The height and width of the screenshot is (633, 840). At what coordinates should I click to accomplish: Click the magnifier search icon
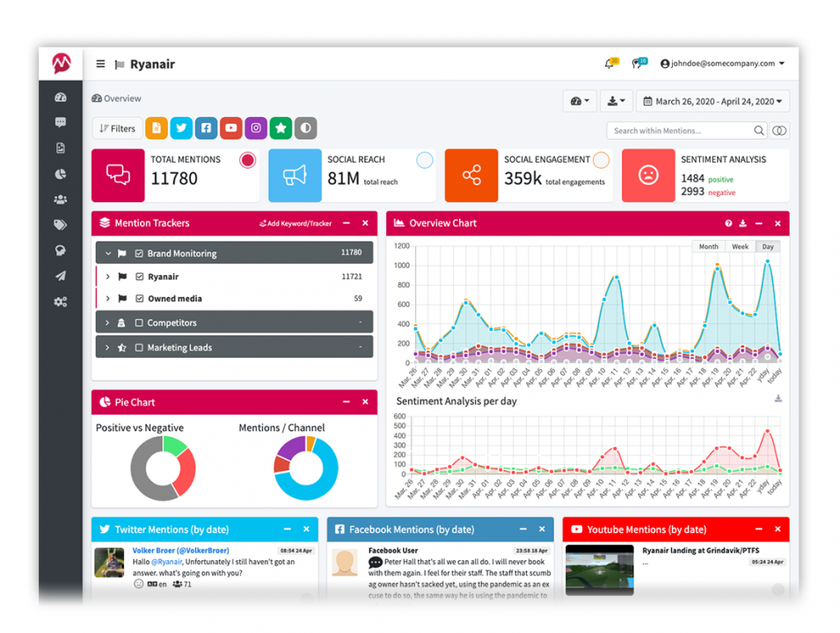(758, 131)
